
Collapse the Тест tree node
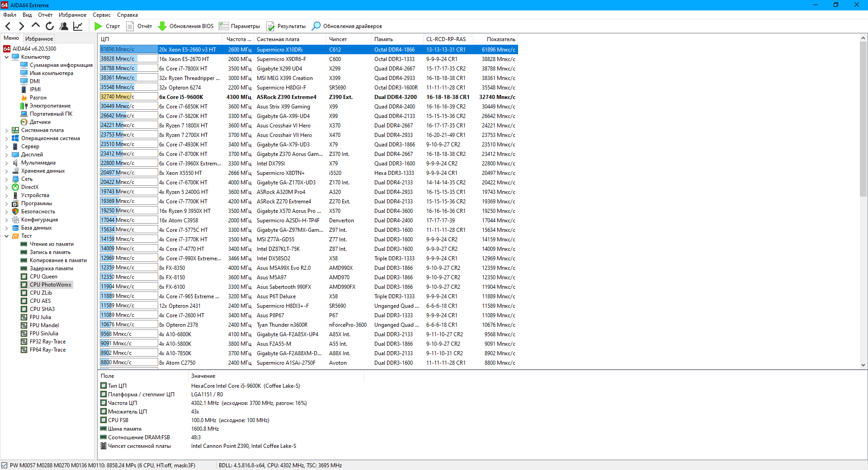pyautogui.click(x=6, y=236)
